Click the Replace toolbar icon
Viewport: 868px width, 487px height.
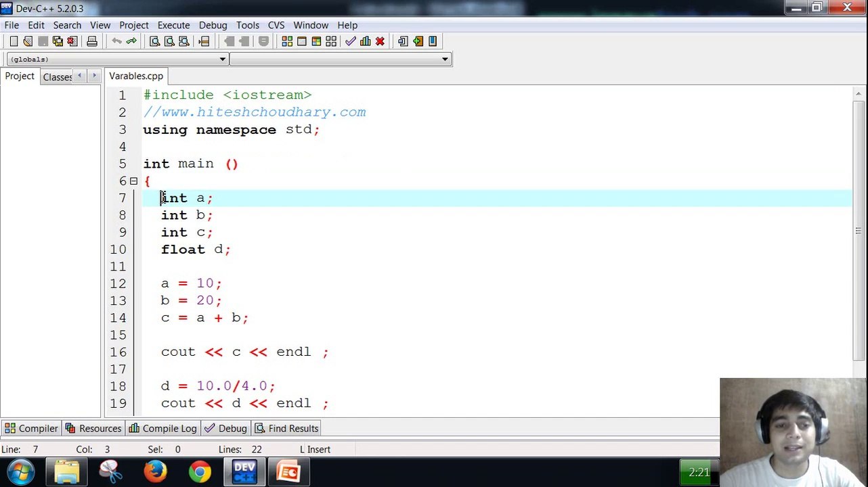[169, 41]
